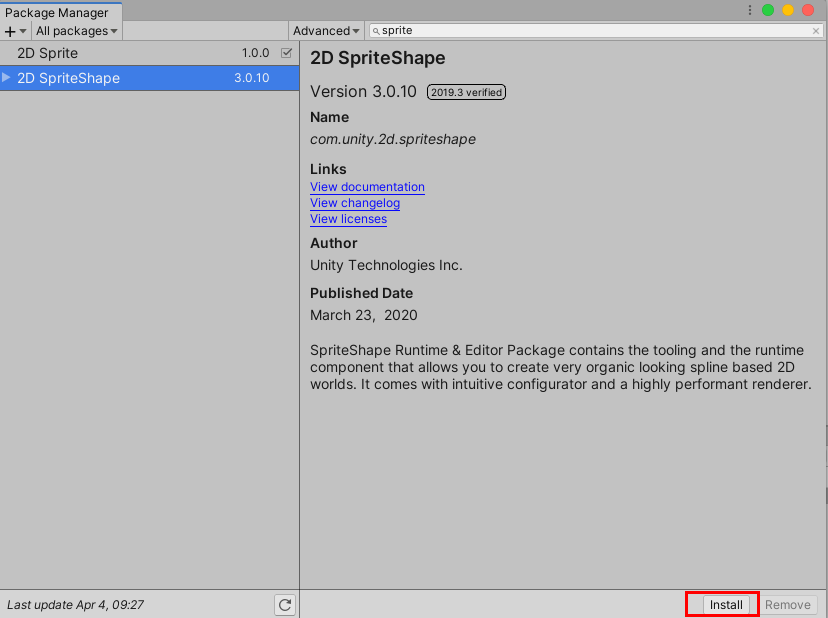Open the All packages filter dropdown

pos(76,31)
